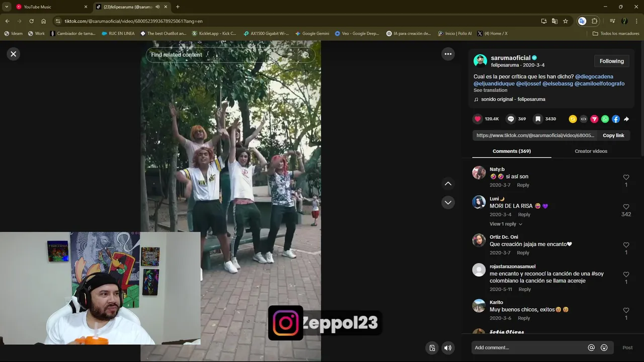The height and width of the screenshot is (362, 644).
Task: Open emoji picker in comment box
Action: [x=604, y=347]
